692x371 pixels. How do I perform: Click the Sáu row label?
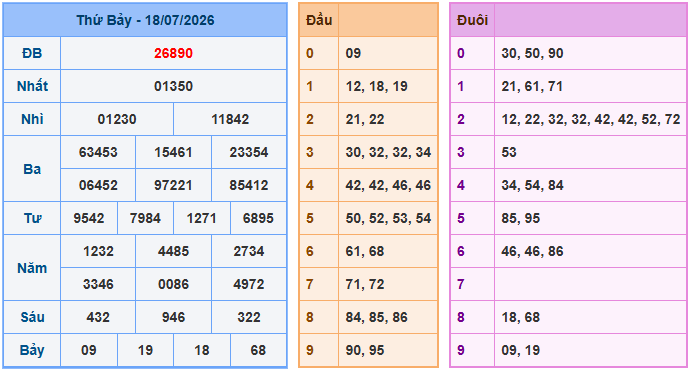32,317
